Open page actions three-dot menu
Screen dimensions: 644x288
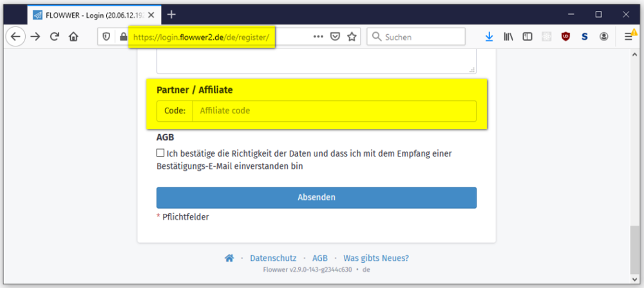coord(318,37)
